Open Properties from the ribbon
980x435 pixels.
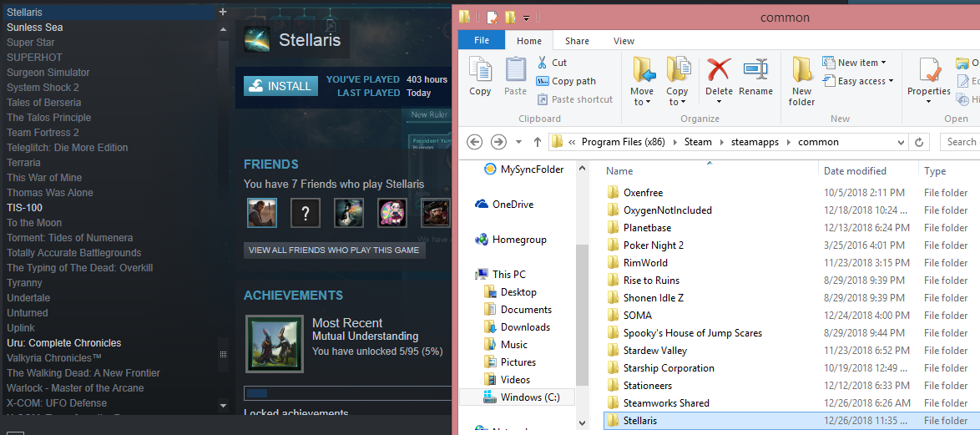click(x=928, y=76)
